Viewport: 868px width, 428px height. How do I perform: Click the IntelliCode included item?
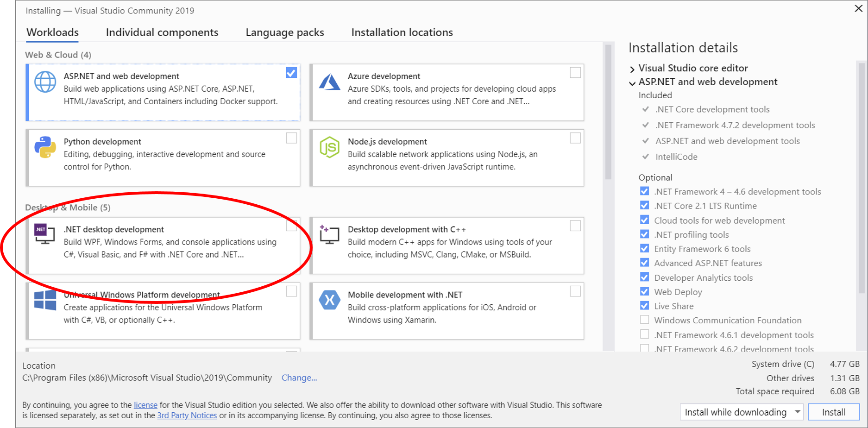[676, 157]
